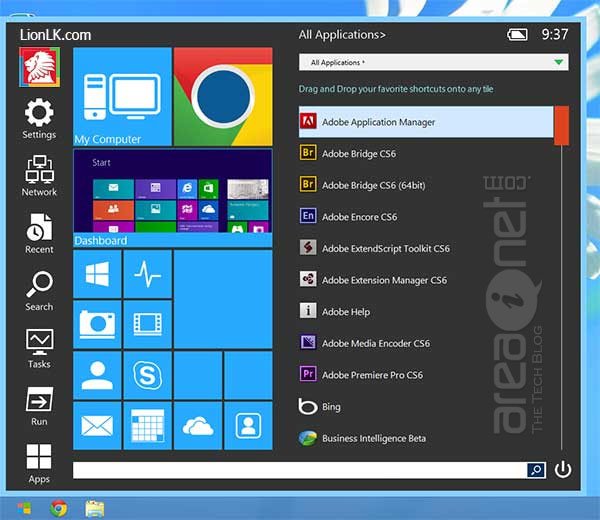600x520 pixels.
Task: Click the 9:37 clock
Action: click(555, 34)
